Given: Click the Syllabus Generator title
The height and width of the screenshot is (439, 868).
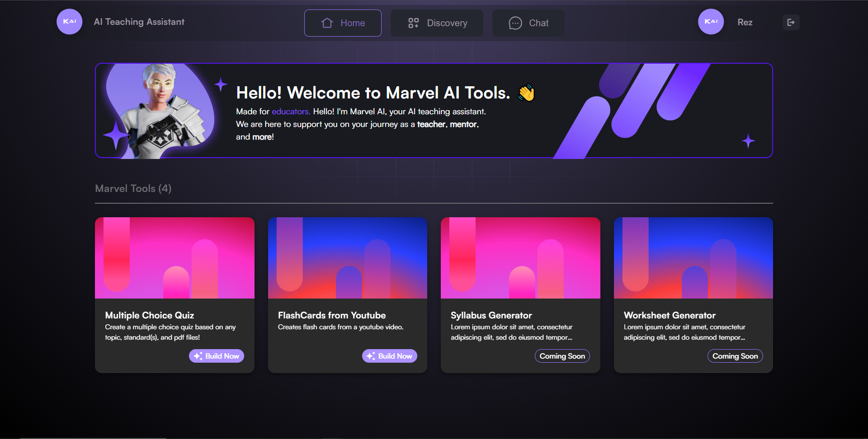Looking at the screenshot, I should click(491, 315).
